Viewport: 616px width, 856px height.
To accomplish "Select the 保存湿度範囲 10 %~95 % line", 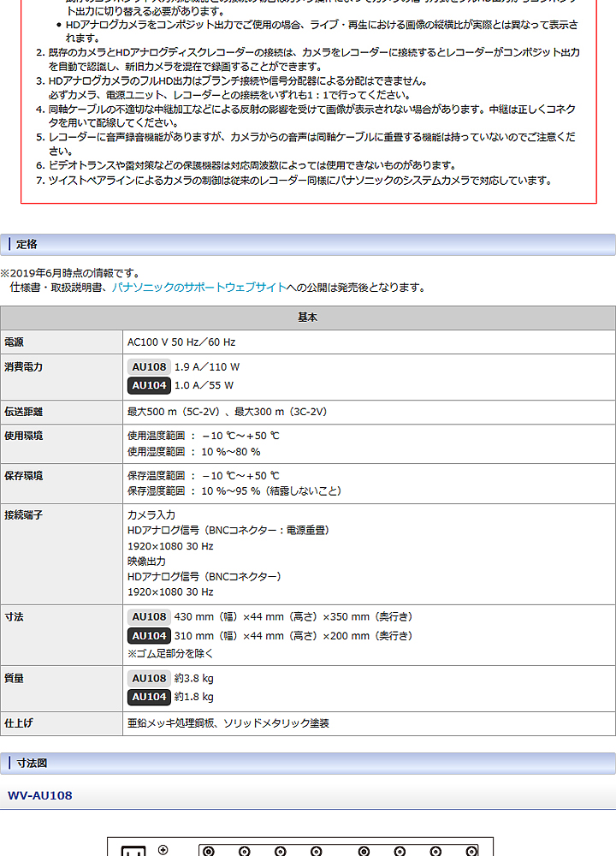I will click(236, 490).
